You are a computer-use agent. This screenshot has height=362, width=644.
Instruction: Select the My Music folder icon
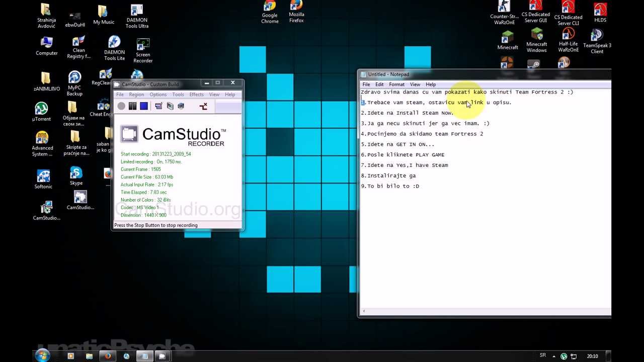click(104, 15)
